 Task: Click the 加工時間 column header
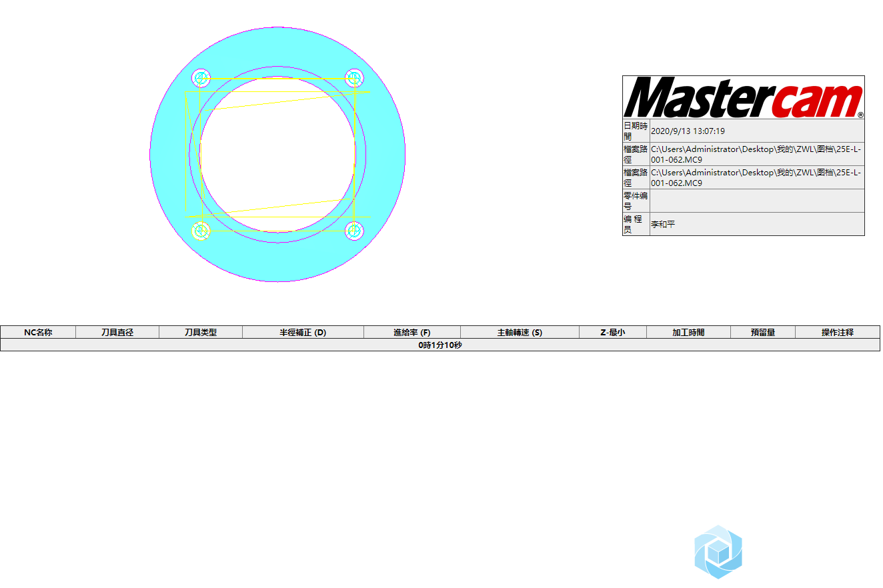(x=688, y=332)
